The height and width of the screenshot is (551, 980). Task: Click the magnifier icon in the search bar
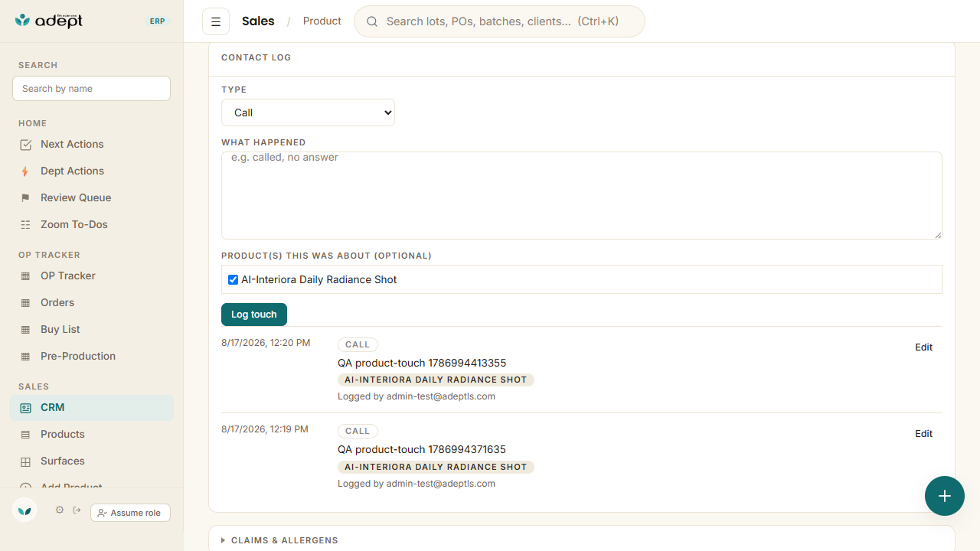pyautogui.click(x=372, y=21)
